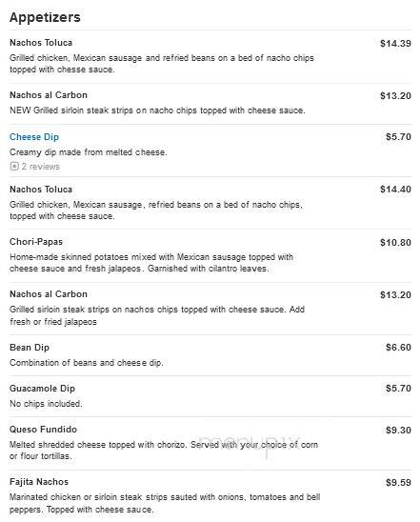Click the $9.59 Fajita Nachos price

[x=398, y=482]
